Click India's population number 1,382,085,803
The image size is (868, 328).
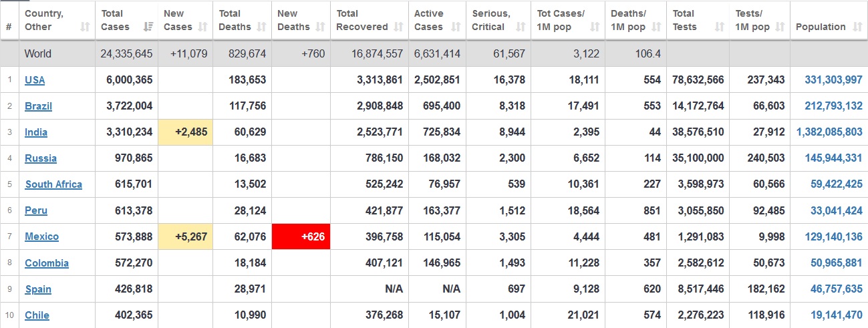(829, 132)
